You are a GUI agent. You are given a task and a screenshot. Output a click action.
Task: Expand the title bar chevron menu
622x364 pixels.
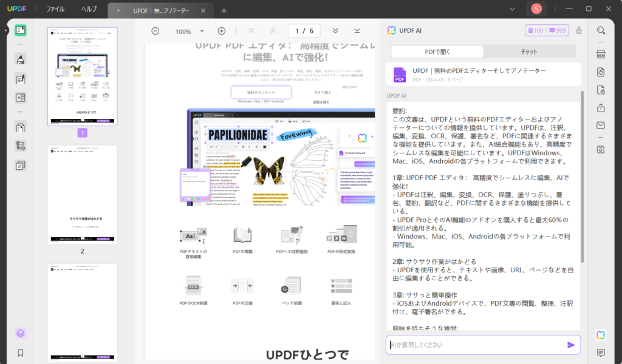pos(512,9)
